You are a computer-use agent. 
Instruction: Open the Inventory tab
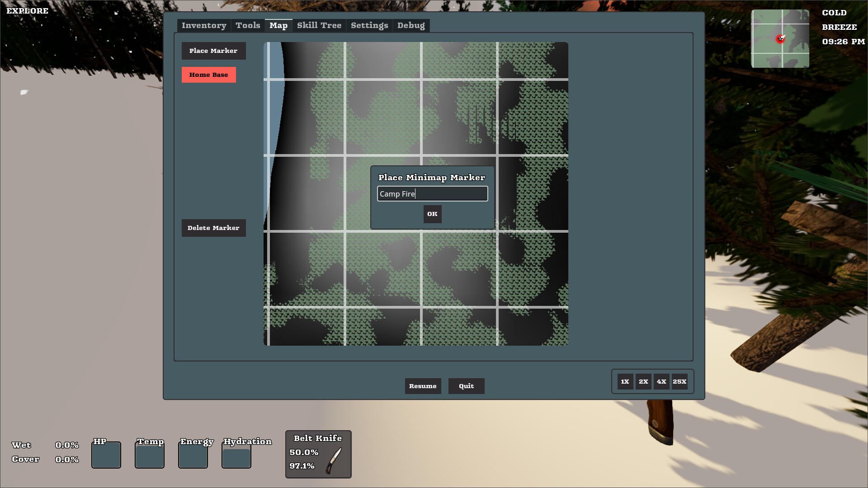tap(204, 26)
